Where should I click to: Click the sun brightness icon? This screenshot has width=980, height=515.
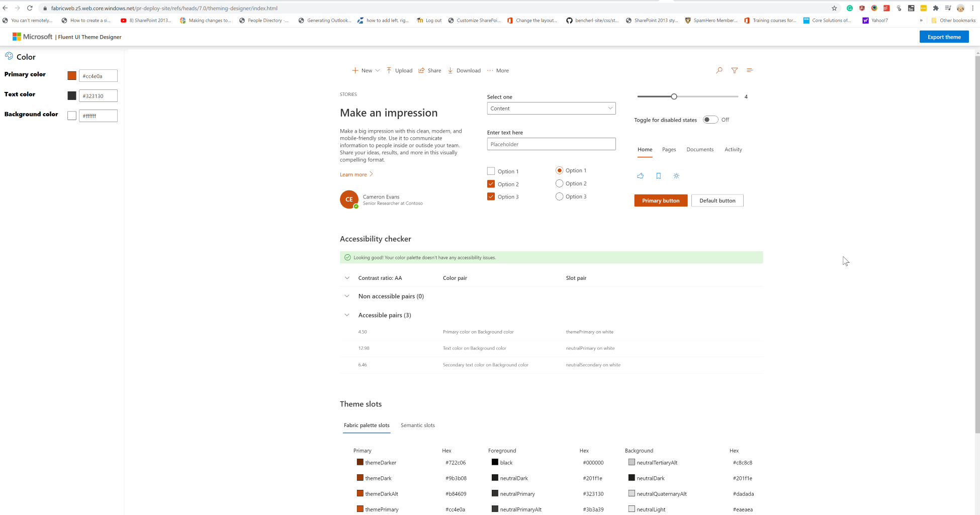point(676,176)
